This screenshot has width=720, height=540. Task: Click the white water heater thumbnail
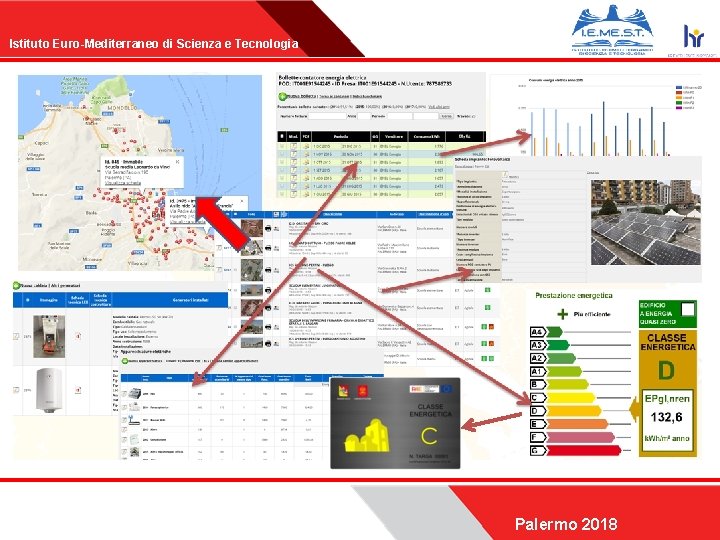[49, 390]
